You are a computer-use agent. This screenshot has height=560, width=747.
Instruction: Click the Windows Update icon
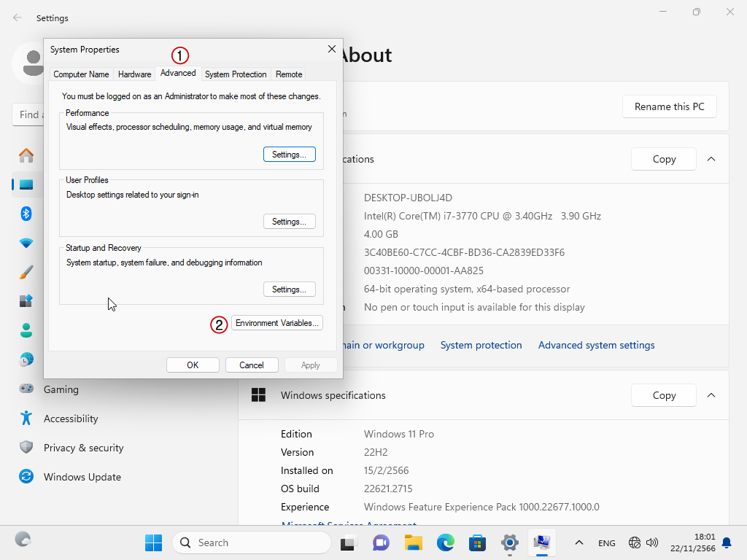pyautogui.click(x=26, y=477)
